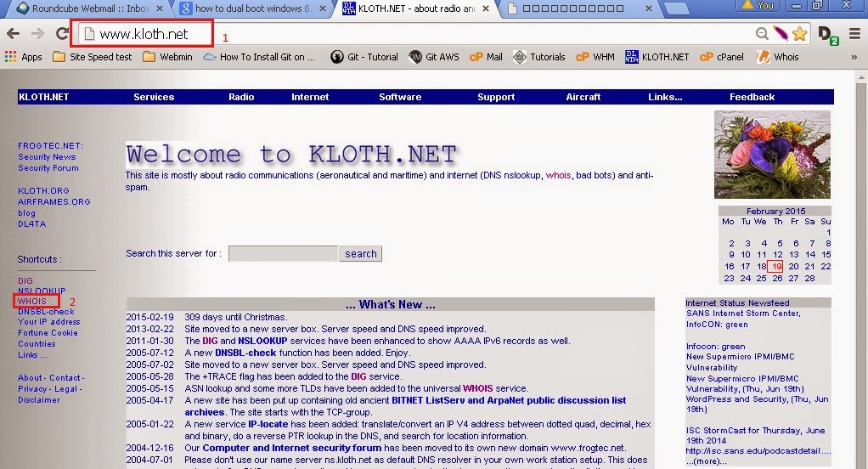Screen dimensions: 868x469
Task: Open the Links... menu
Action: 665,97
